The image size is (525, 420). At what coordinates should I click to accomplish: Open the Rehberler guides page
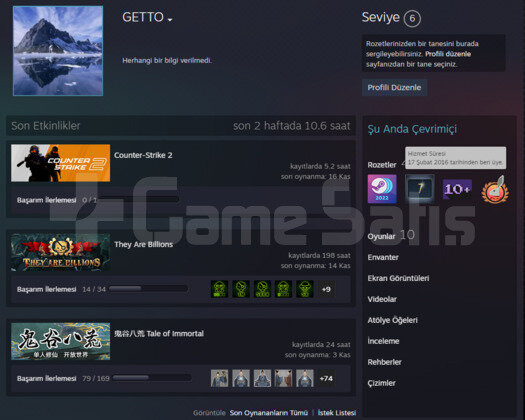point(384,362)
